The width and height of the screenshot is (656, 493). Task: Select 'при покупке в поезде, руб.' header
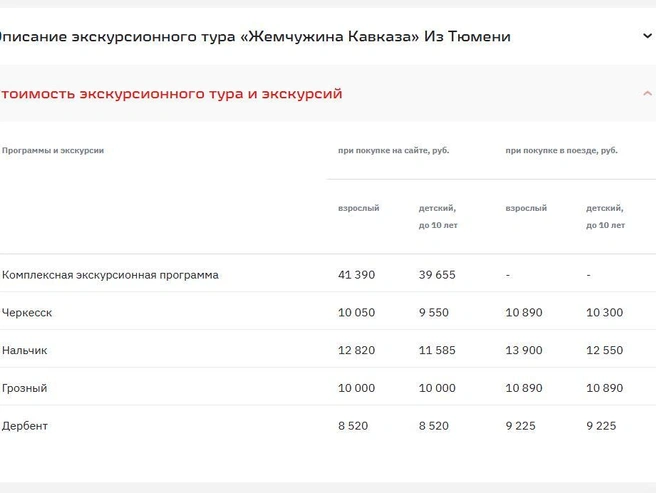(x=561, y=150)
